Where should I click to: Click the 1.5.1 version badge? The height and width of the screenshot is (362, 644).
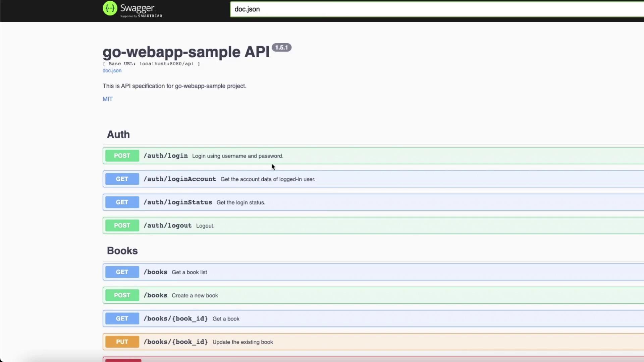(281, 48)
